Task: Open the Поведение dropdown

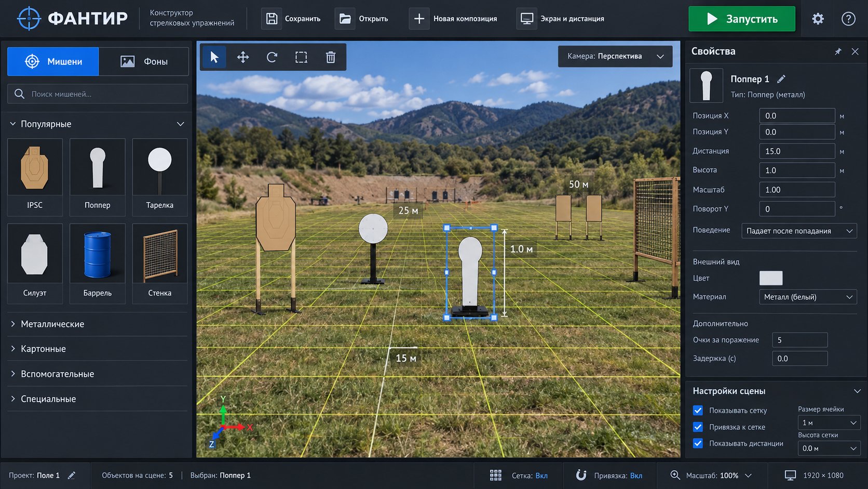Action: pos(799,231)
